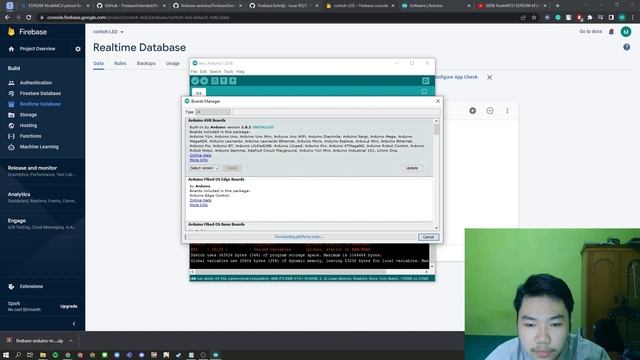This screenshot has height=360, width=640.
Task: Click the database collapse minus icon
Action: coord(490,111)
